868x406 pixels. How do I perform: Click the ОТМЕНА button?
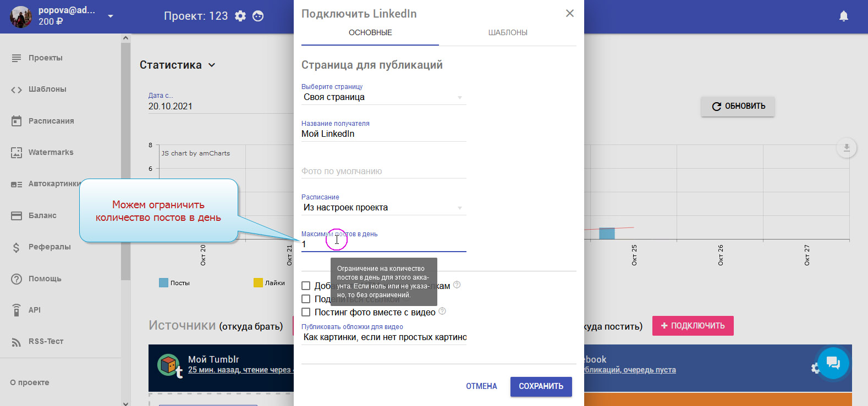click(481, 386)
